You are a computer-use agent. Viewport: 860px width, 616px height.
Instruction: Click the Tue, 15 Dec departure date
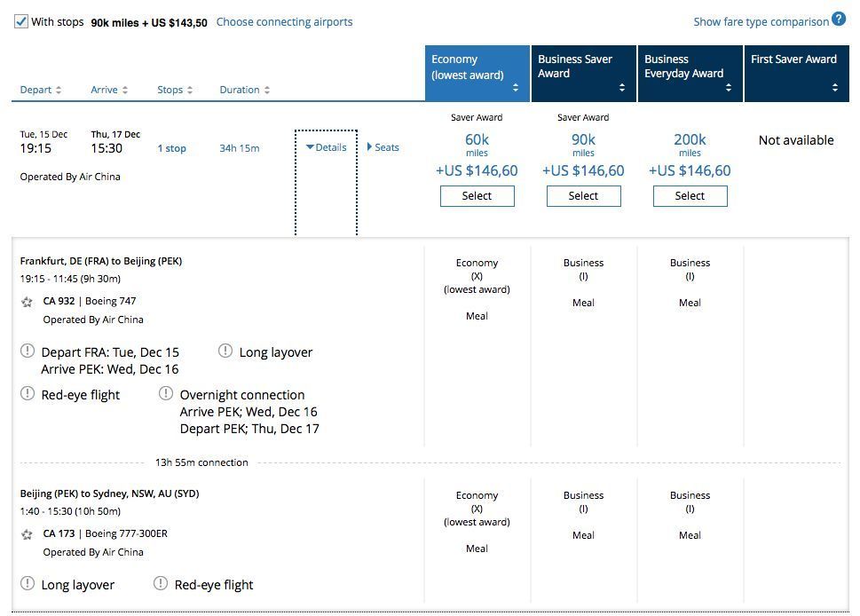point(43,134)
